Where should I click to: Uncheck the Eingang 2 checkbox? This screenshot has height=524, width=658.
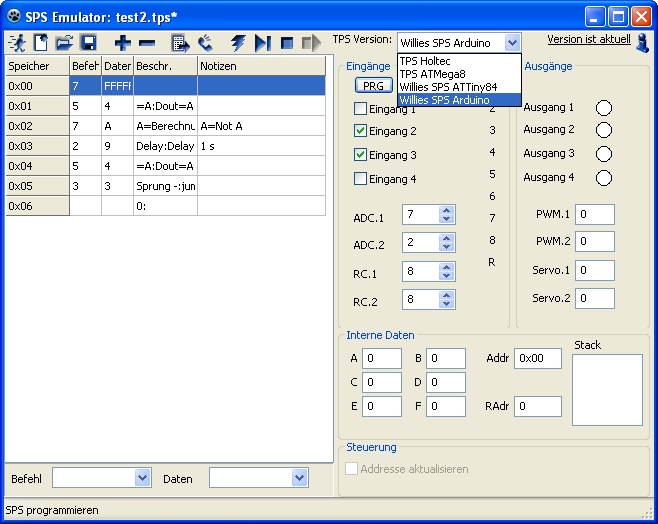361,131
